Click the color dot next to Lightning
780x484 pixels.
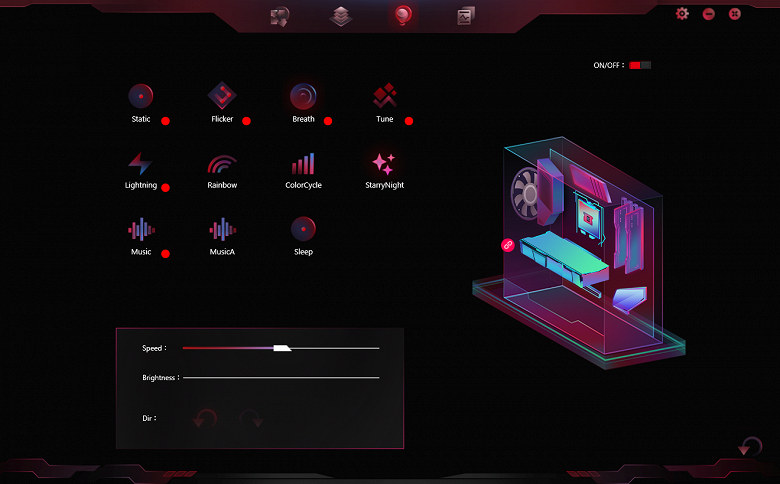[x=166, y=188]
